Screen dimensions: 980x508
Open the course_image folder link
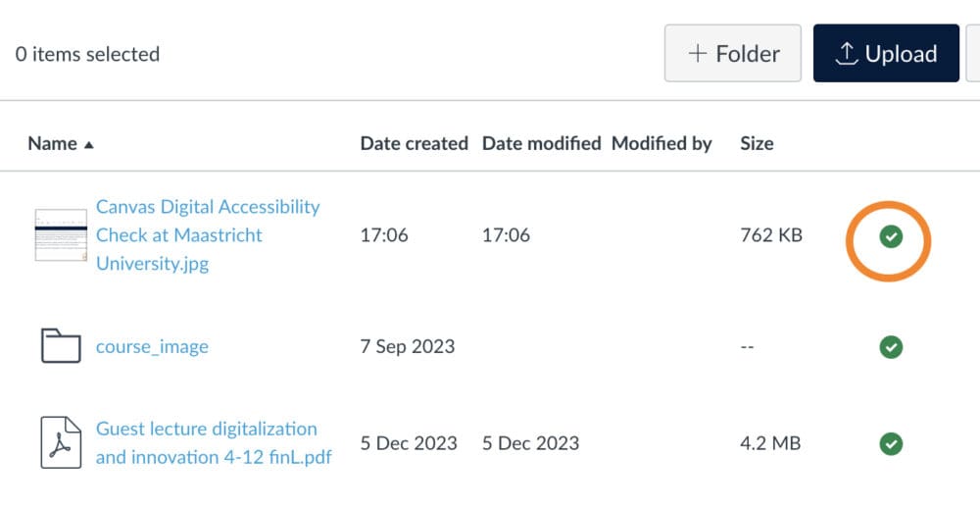pos(152,346)
